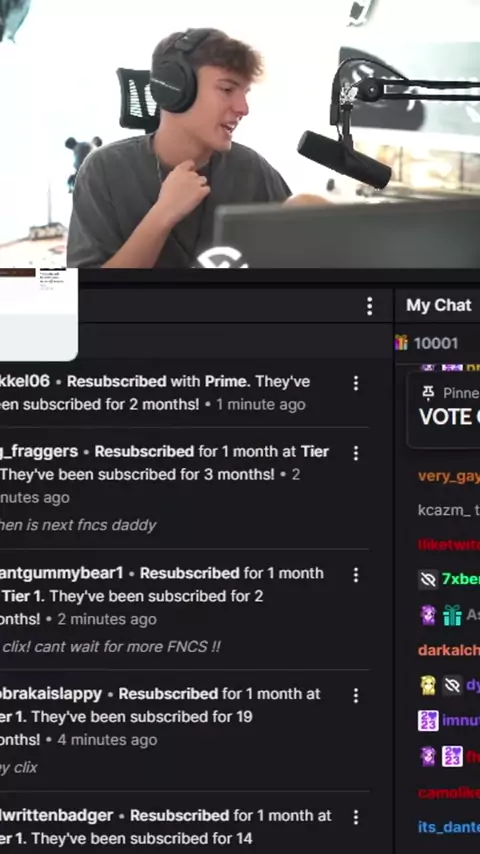The image size is (480, 854).
Task: Click the 2023 purple badge beside imnut
Action: tap(428, 721)
